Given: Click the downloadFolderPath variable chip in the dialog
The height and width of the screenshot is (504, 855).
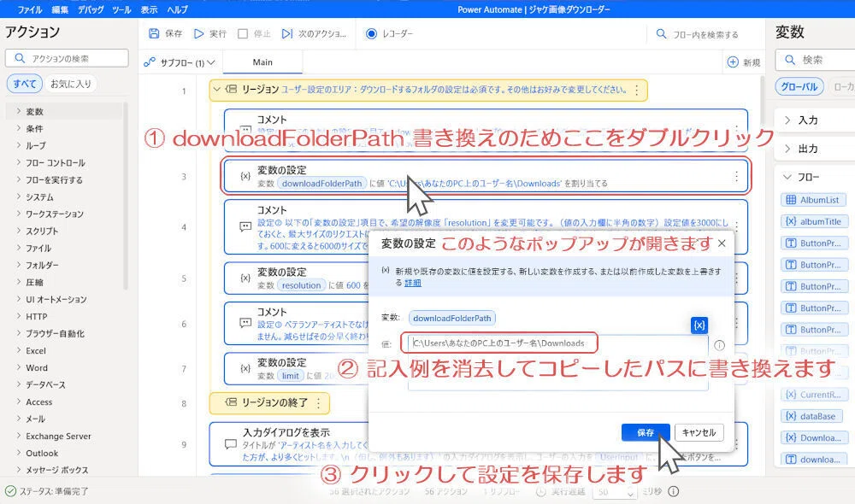Looking at the screenshot, I should pos(452,318).
